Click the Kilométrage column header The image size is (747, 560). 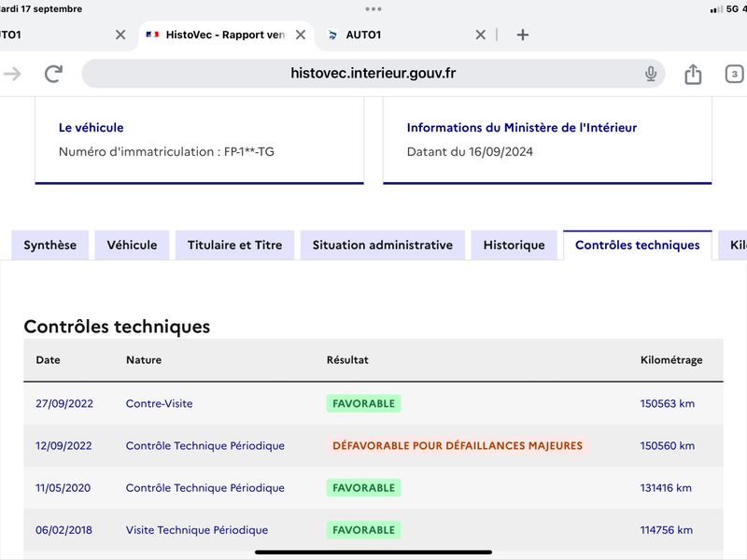[671, 360]
